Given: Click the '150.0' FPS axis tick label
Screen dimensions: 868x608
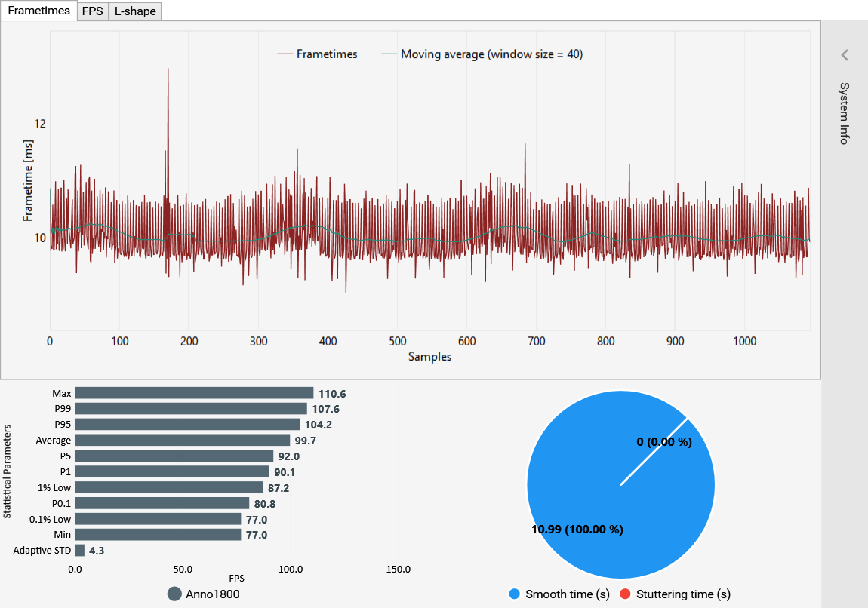Looking at the screenshot, I should pos(398,570).
